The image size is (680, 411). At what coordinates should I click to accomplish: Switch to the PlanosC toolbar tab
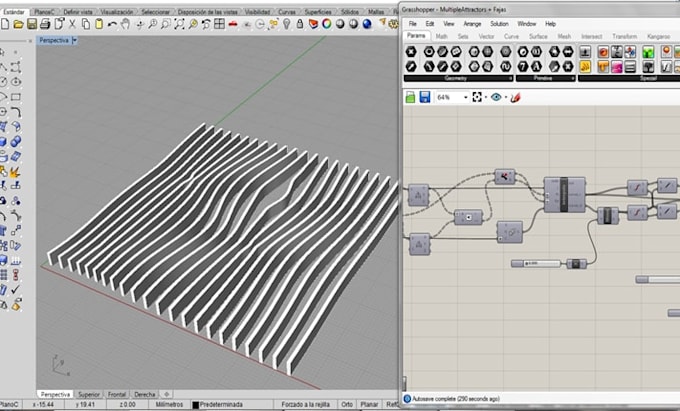click(x=44, y=12)
